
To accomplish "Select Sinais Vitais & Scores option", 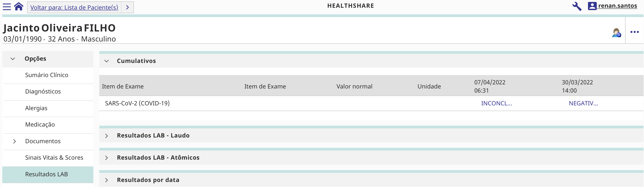I will click(x=54, y=158).
